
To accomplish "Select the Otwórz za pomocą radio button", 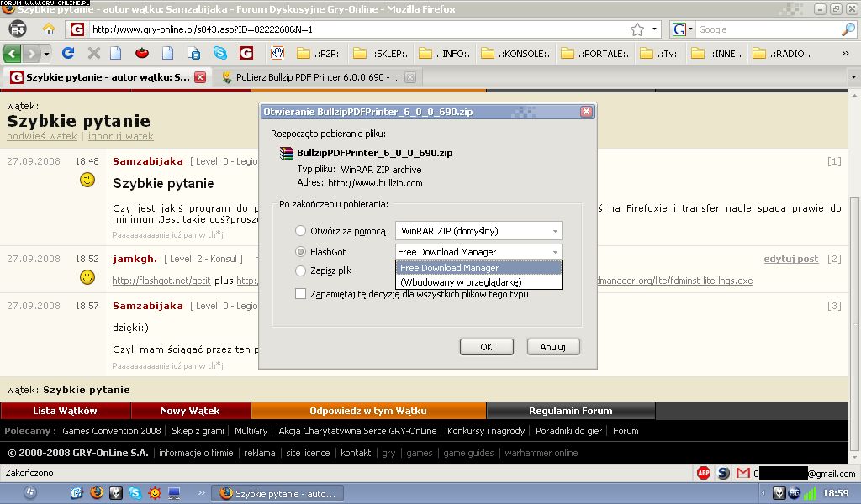I will coord(300,231).
